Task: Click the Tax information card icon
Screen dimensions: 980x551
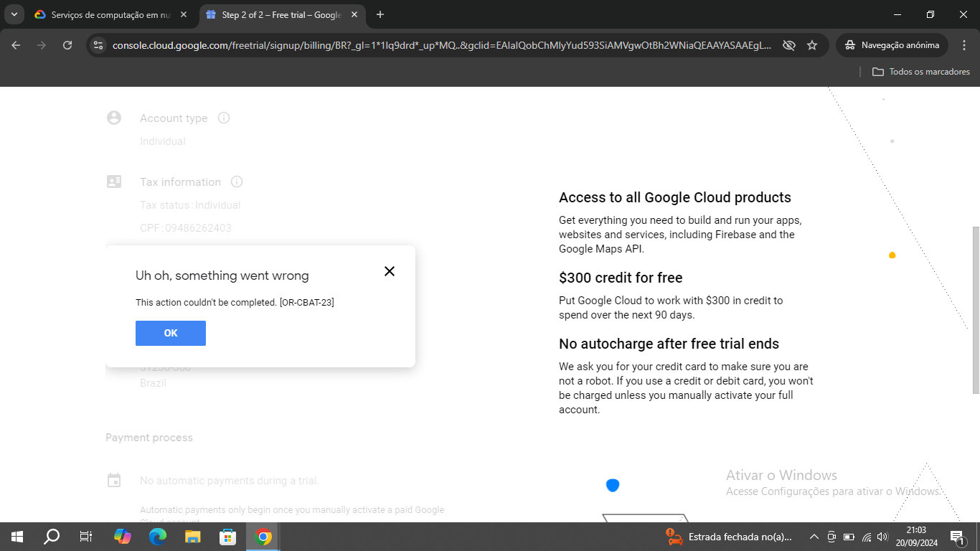Action: pyautogui.click(x=114, y=182)
